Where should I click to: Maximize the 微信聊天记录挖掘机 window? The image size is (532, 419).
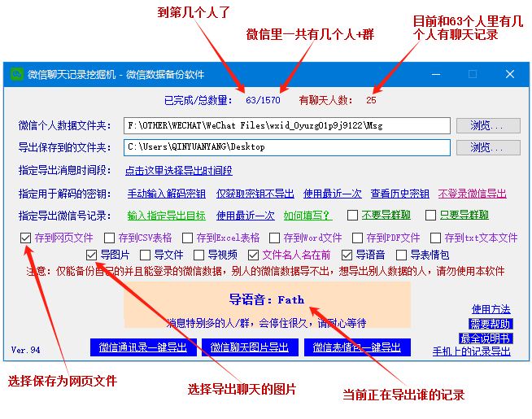point(473,74)
